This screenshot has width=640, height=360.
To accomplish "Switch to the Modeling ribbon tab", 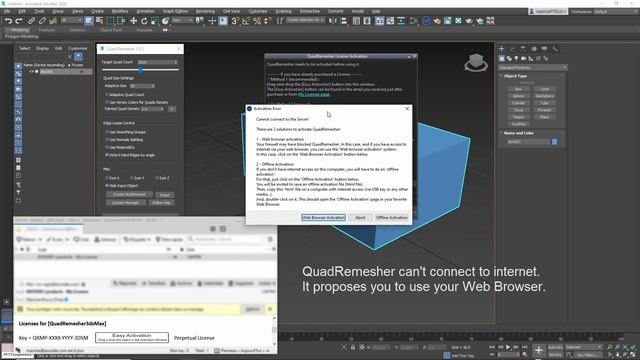I will [x=19, y=30].
